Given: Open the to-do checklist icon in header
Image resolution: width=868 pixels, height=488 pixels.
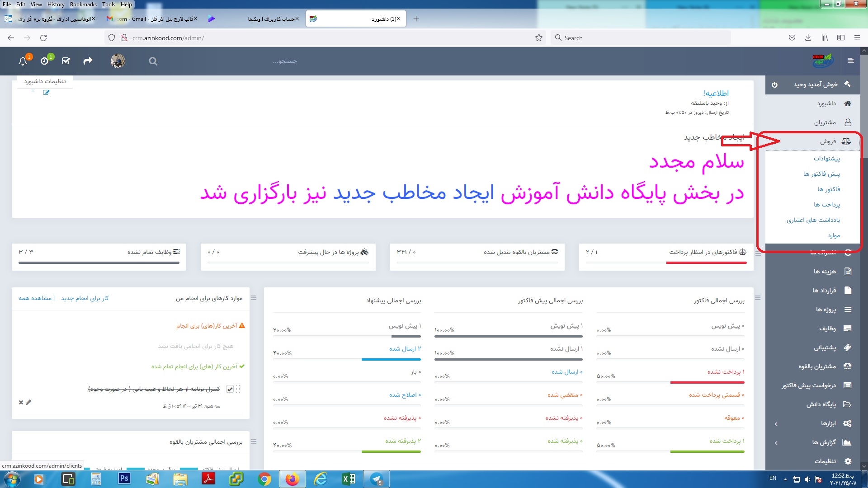Looking at the screenshot, I should pos(66,61).
